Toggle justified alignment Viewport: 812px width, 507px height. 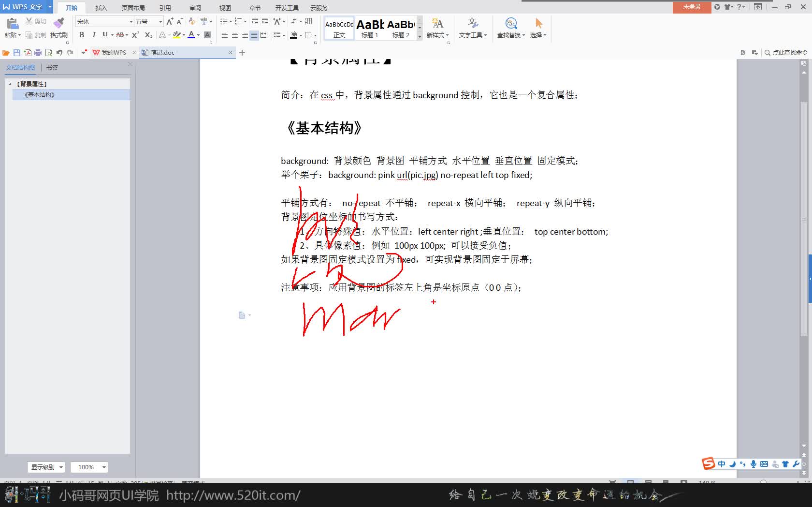254,35
